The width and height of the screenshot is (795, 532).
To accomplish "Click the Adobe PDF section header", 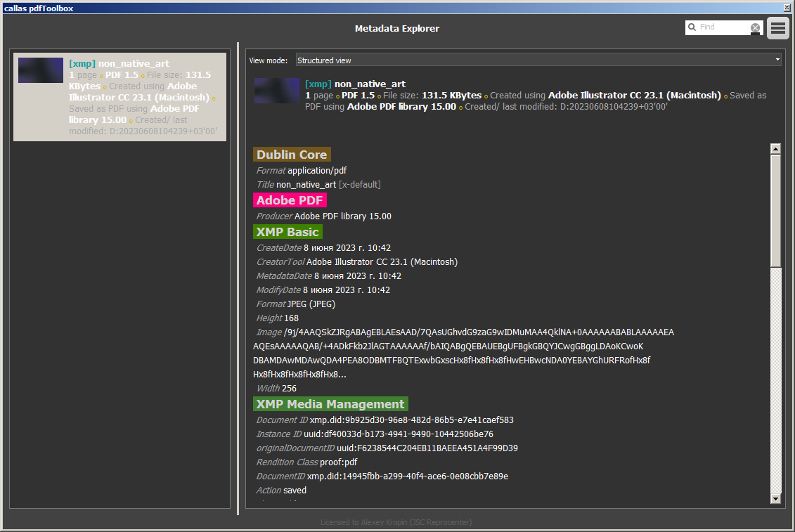I will point(290,200).
